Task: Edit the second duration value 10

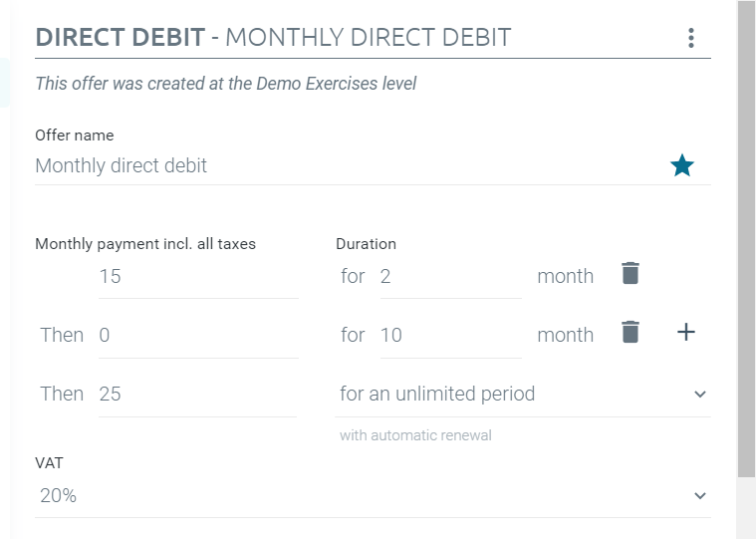Action: point(451,335)
